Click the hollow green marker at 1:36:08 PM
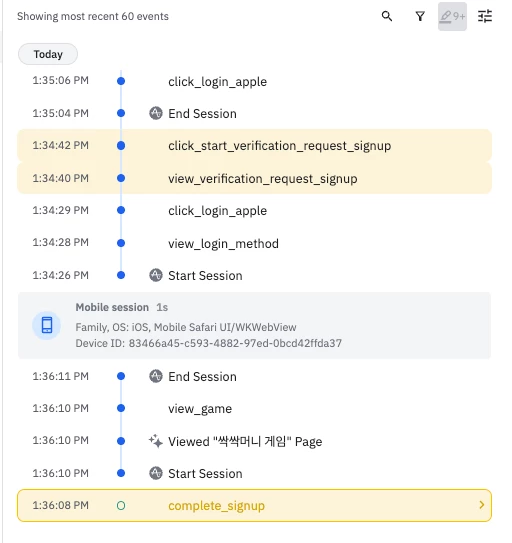The height and width of the screenshot is (543, 512). point(121,506)
